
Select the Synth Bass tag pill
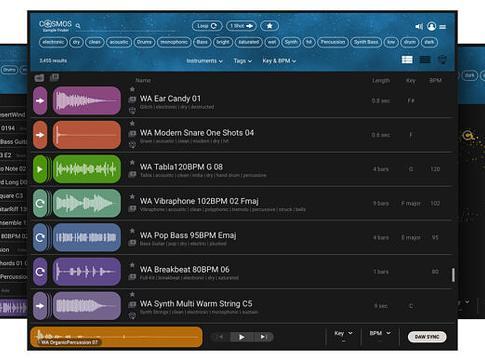coord(366,42)
